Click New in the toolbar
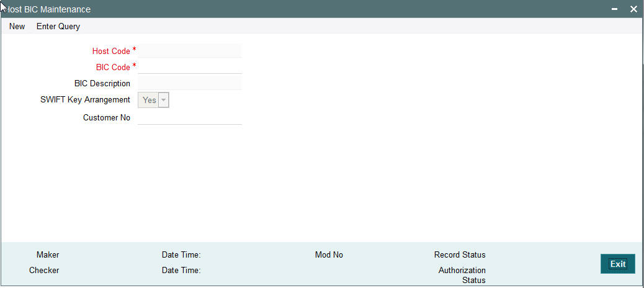Viewport: 644px width, 288px height. click(17, 26)
